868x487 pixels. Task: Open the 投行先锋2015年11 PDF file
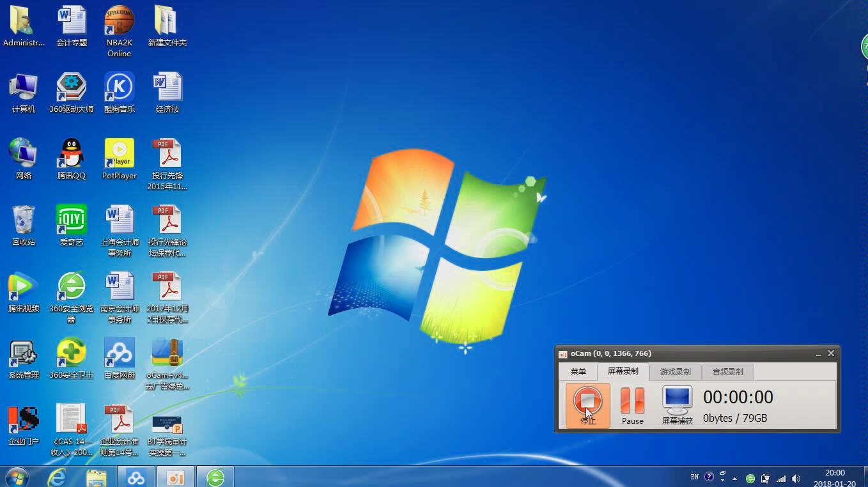[x=167, y=164]
